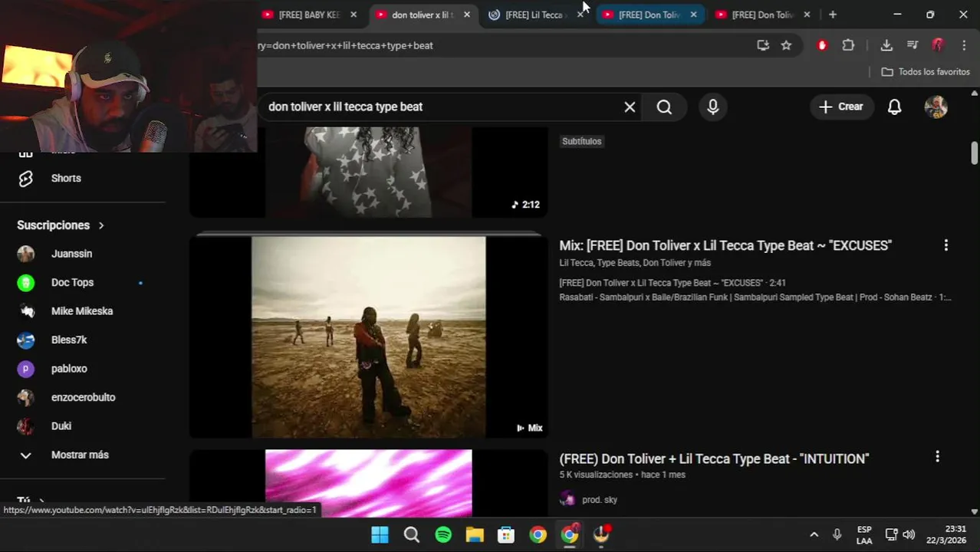Viewport: 980px width, 552px height.
Task: Clear the YouTube search box text
Action: [x=630, y=107]
